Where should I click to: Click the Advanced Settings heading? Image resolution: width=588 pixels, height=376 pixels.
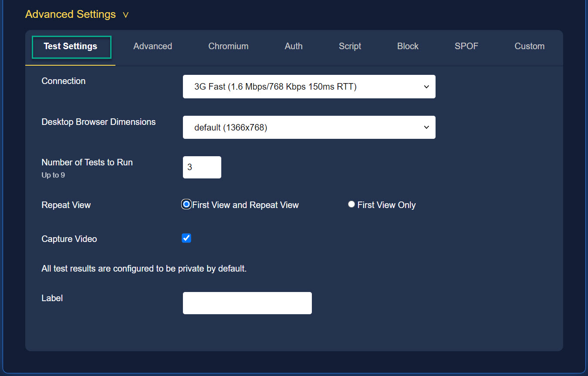(x=70, y=14)
